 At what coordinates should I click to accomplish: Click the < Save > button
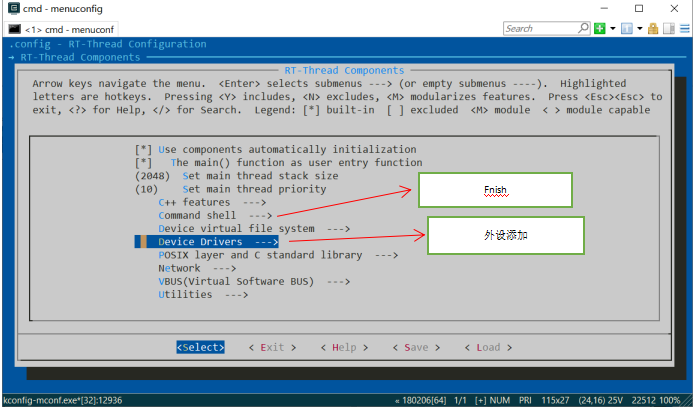(416, 348)
